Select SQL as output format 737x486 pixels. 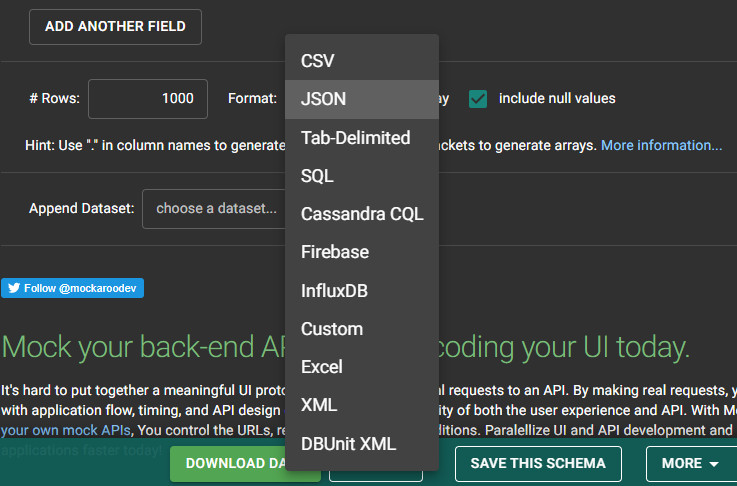(x=362, y=176)
